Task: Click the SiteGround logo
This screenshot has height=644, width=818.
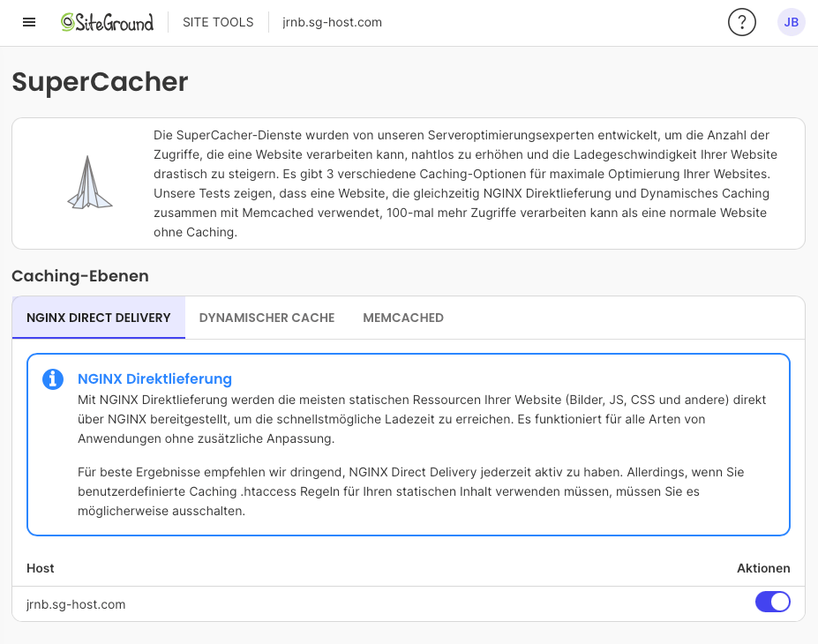Action: tap(107, 22)
